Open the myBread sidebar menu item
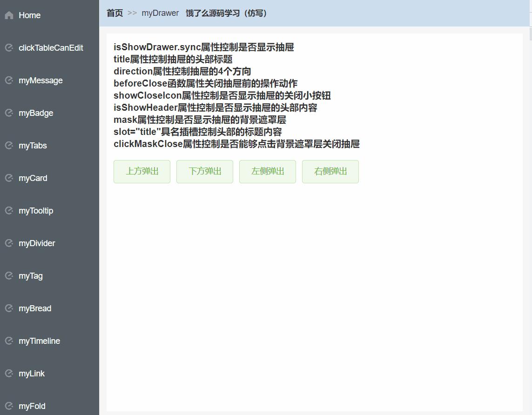 pos(49,308)
